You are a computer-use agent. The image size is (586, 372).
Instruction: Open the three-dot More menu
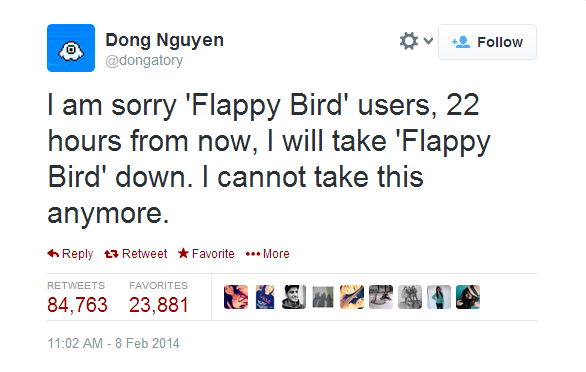(268, 254)
